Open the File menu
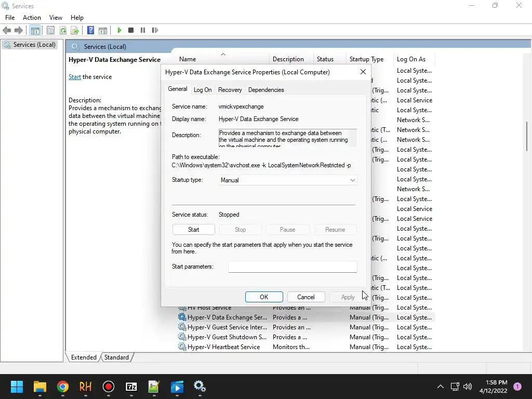This screenshot has width=532, height=399. [10, 18]
